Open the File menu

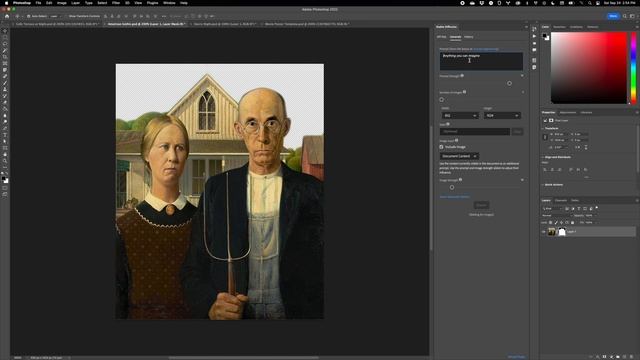coord(38,3)
